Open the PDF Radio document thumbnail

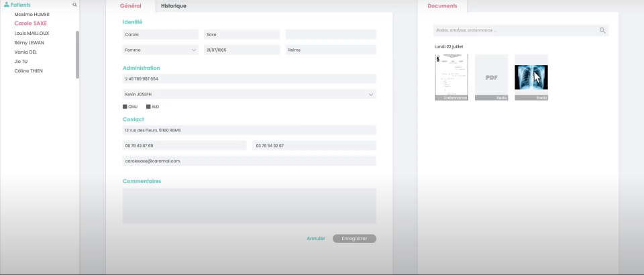pyautogui.click(x=491, y=77)
